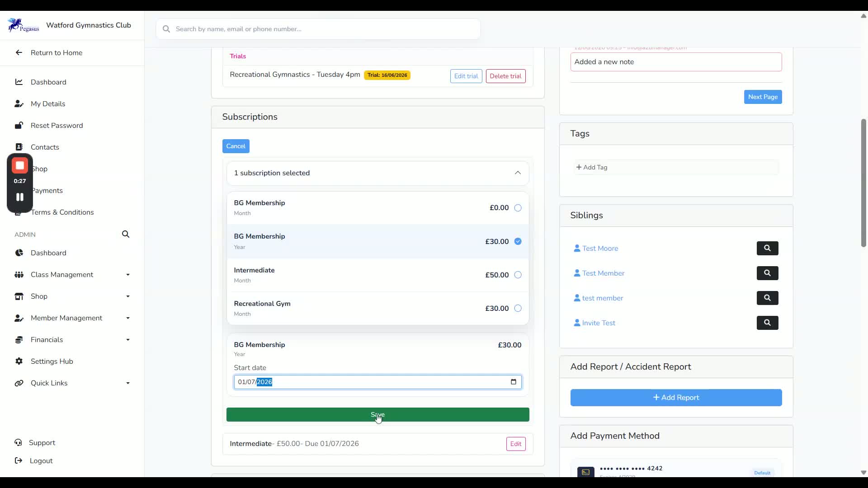868x488 pixels.
Task: Expand the Quick Links menu arrow
Action: point(128,383)
